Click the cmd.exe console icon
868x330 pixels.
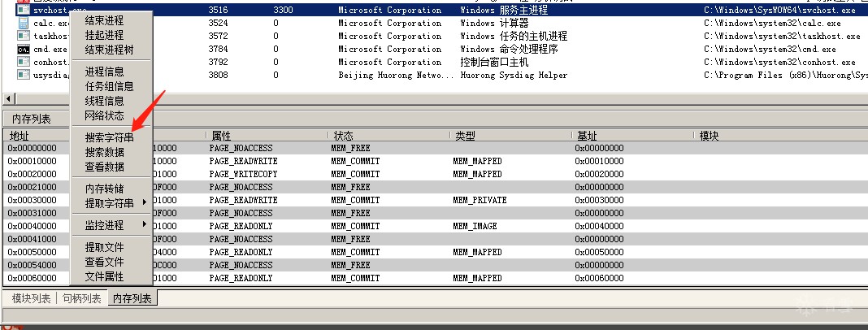coord(24,50)
